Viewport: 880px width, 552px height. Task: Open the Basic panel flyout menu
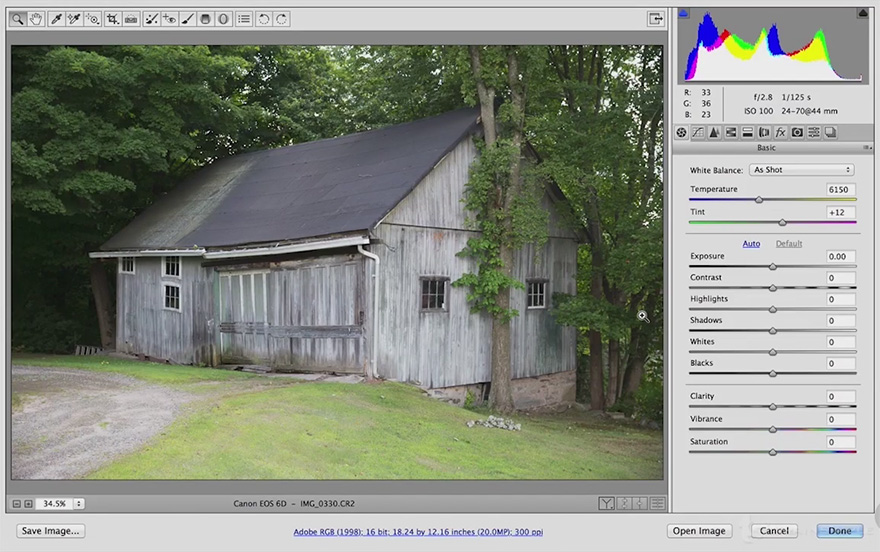tap(868, 148)
